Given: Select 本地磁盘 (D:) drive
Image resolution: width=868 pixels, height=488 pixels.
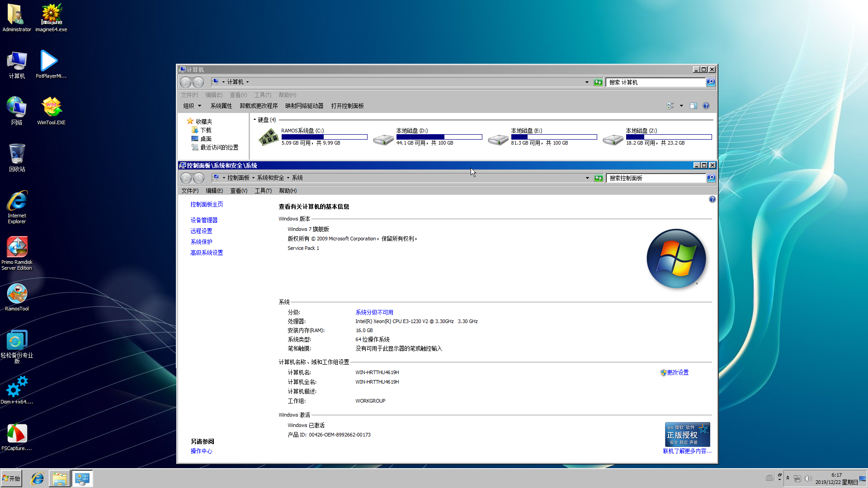Looking at the screenshot, I should click(x=428, y=136).
